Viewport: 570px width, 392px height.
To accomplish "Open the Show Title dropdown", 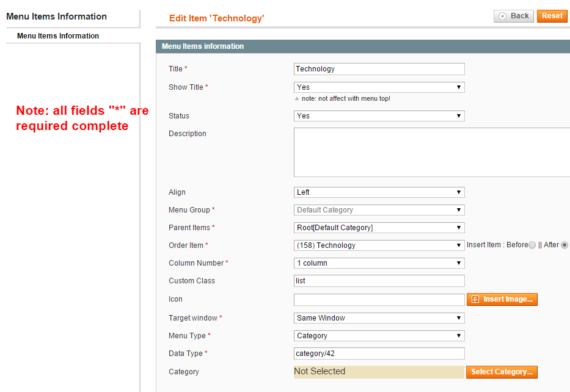I will tap(379, 87).
